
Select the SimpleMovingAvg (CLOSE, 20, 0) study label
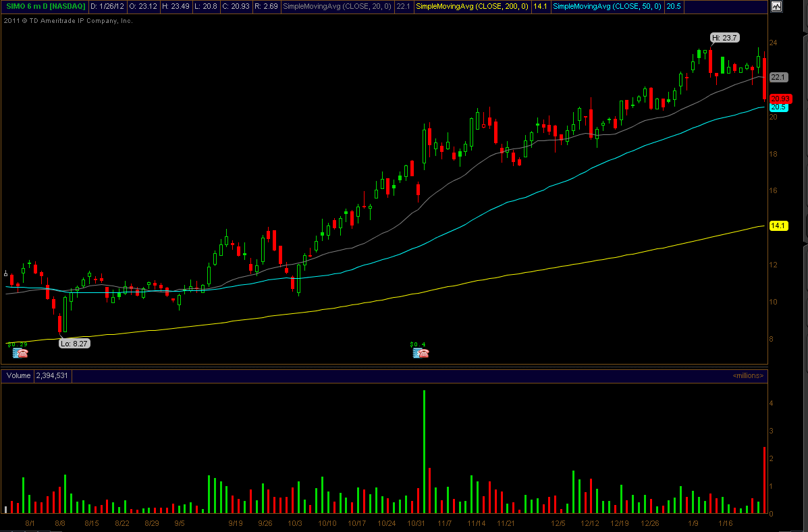pyautogui.click(x=337, y=7)
